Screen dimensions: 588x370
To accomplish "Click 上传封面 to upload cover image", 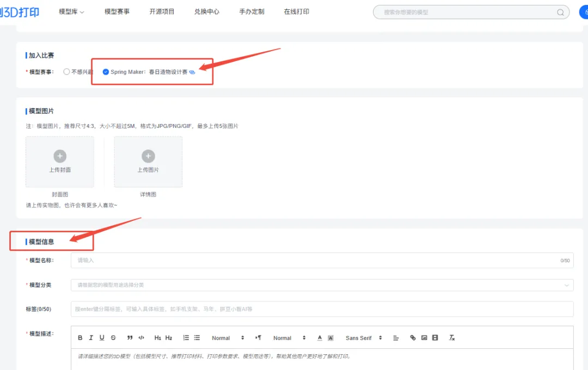I will click(60, 162).
